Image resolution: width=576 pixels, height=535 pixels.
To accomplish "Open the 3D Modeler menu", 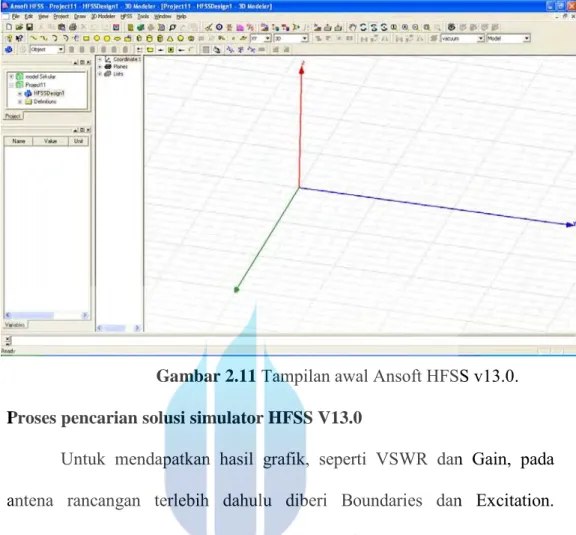I will pyautogui.click(x=103, y=17).
